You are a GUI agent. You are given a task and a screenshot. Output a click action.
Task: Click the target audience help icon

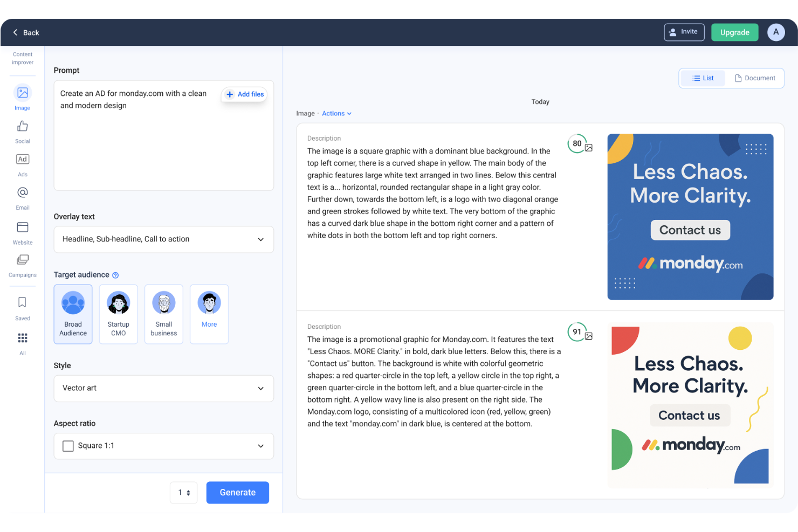(115, 275)
